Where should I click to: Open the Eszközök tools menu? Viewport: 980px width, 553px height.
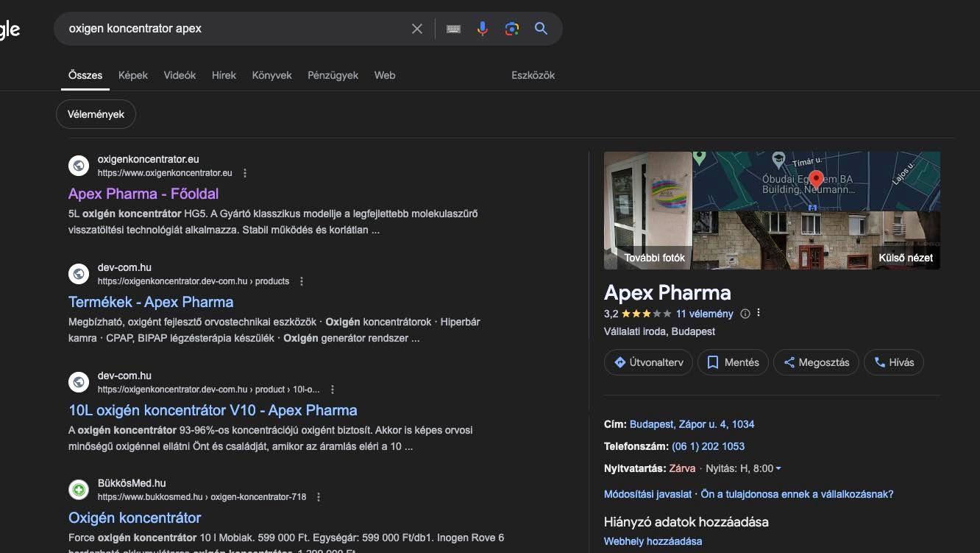(x=533, y=75)
